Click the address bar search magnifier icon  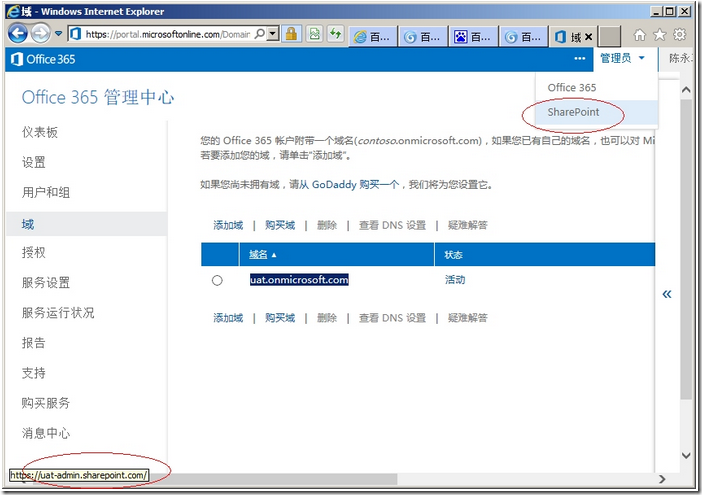[x=259, y=34]
